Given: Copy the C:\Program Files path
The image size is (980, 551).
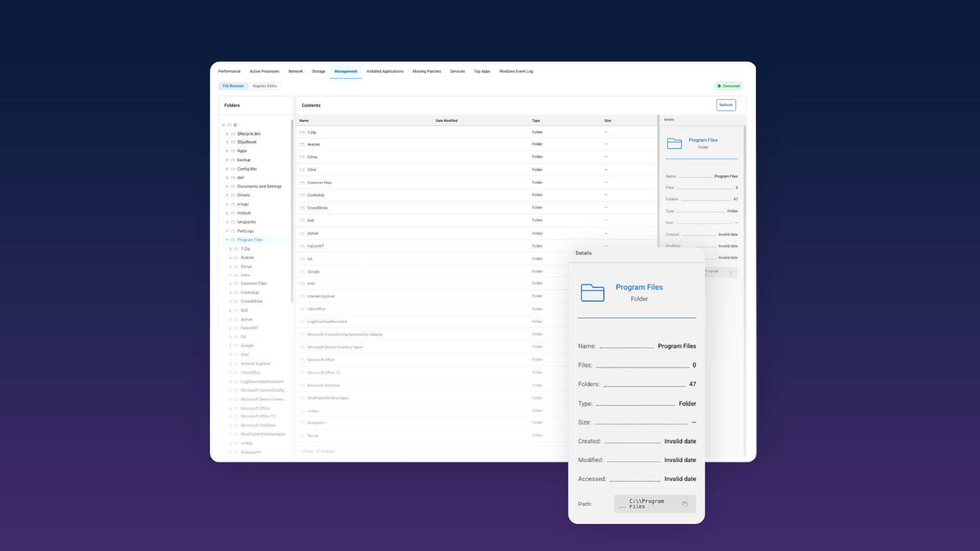Looking at the screenshot, I should tap(684, 504).
